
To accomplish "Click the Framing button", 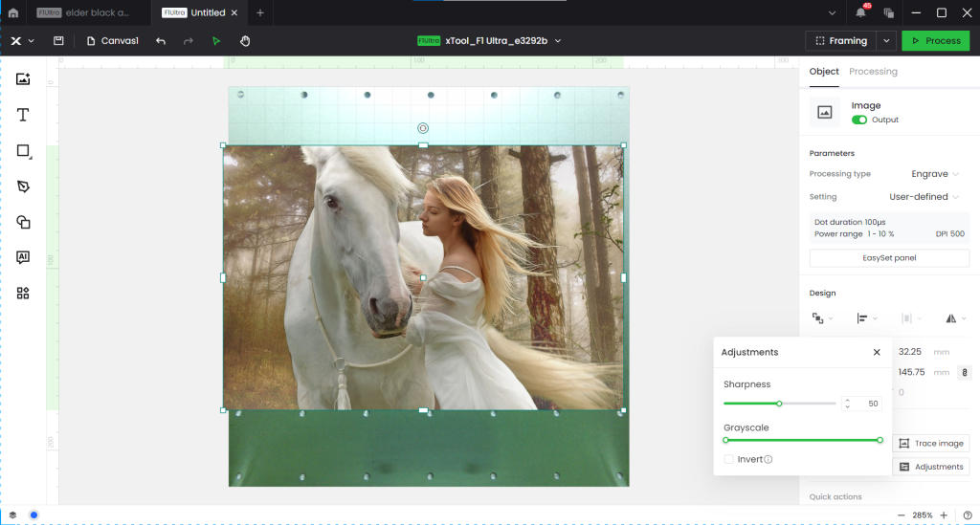I will (x=841, y=40).
